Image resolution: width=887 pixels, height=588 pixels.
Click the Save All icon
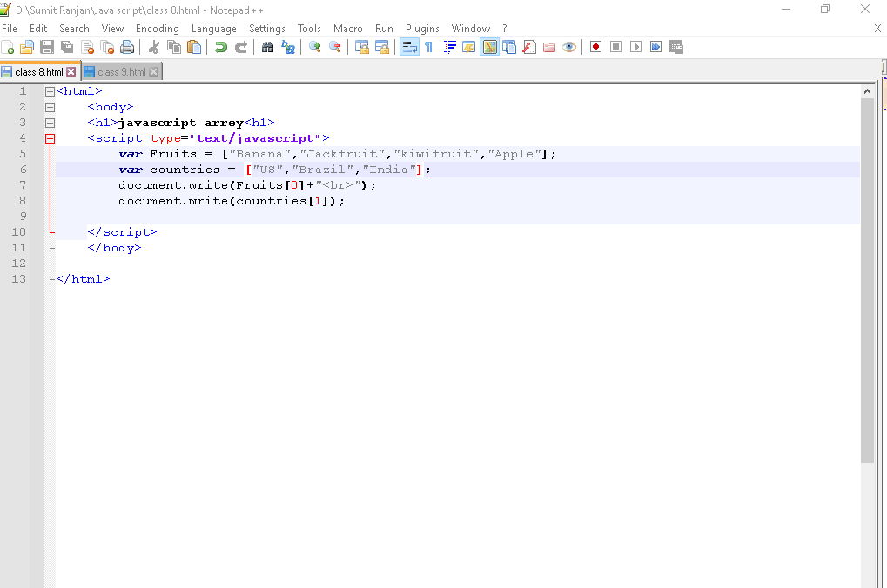coord(67,47)
